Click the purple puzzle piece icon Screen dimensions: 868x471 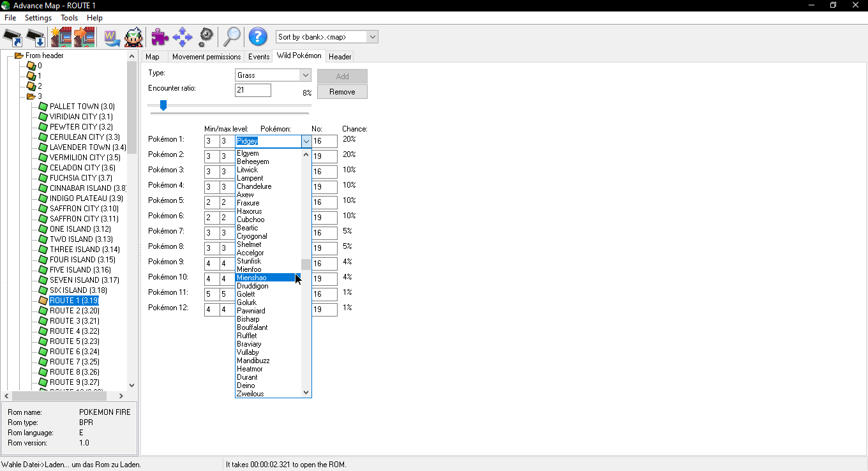pos(160,37)
